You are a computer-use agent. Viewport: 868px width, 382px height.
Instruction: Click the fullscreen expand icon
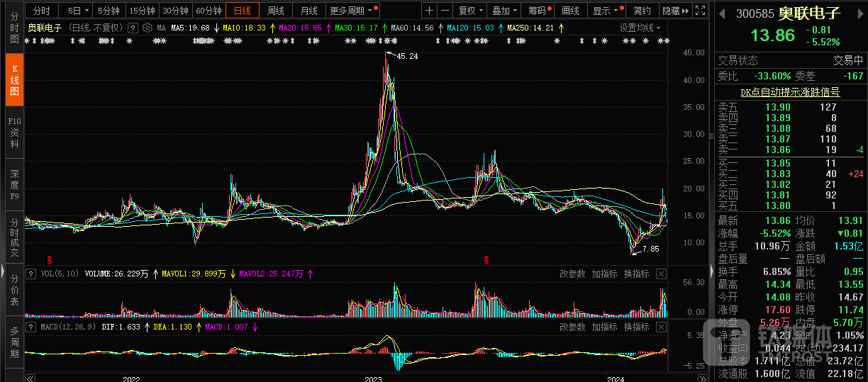coord(700,11)
